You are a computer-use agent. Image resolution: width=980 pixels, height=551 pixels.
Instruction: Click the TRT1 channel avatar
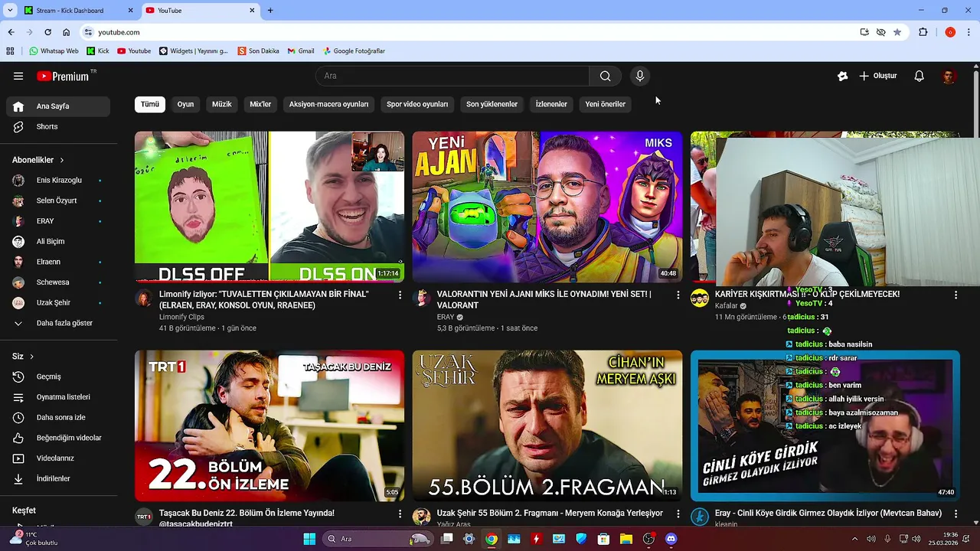(x=143, y=517)
